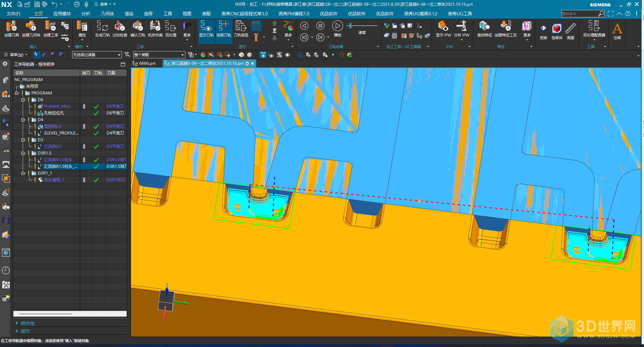Click 确认刀轨 (Verify Tool Path)
Screen dimensions: 644x347
[x=138, y=29]
